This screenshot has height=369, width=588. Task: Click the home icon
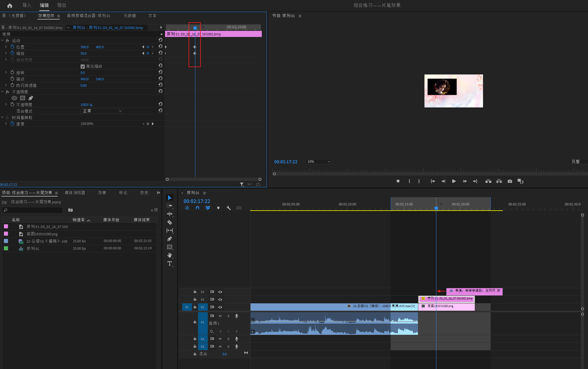[10, 5]
